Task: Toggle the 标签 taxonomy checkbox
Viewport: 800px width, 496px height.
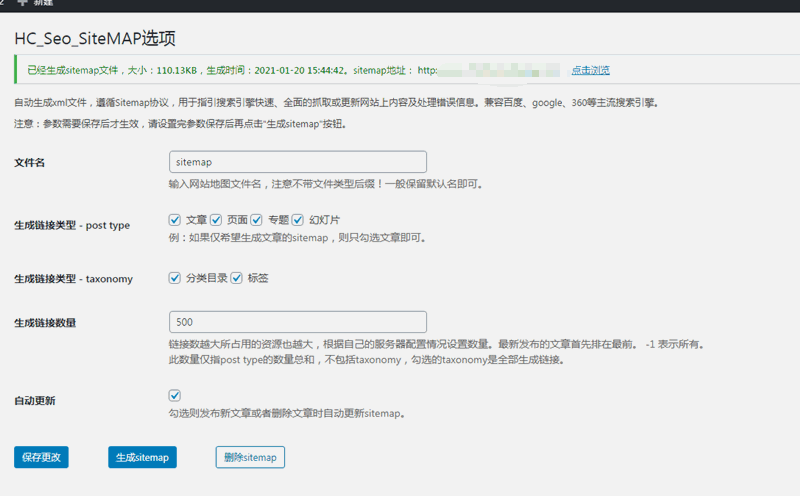Action: pyautogui.click(x=237, y=278)
